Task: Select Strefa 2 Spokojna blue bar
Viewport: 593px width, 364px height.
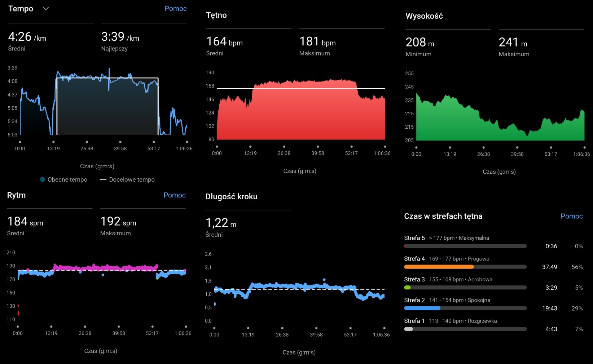Action: tap(422, 308)
